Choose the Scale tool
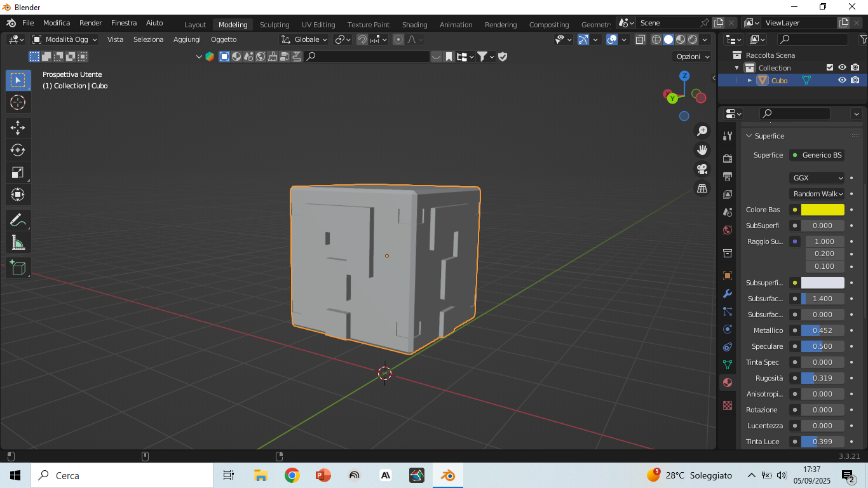This screenshot has width=868, height=488. pos(18,172)
